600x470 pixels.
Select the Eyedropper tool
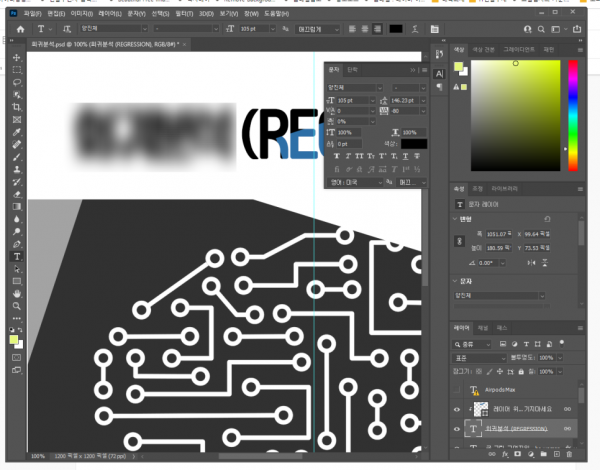16,132
